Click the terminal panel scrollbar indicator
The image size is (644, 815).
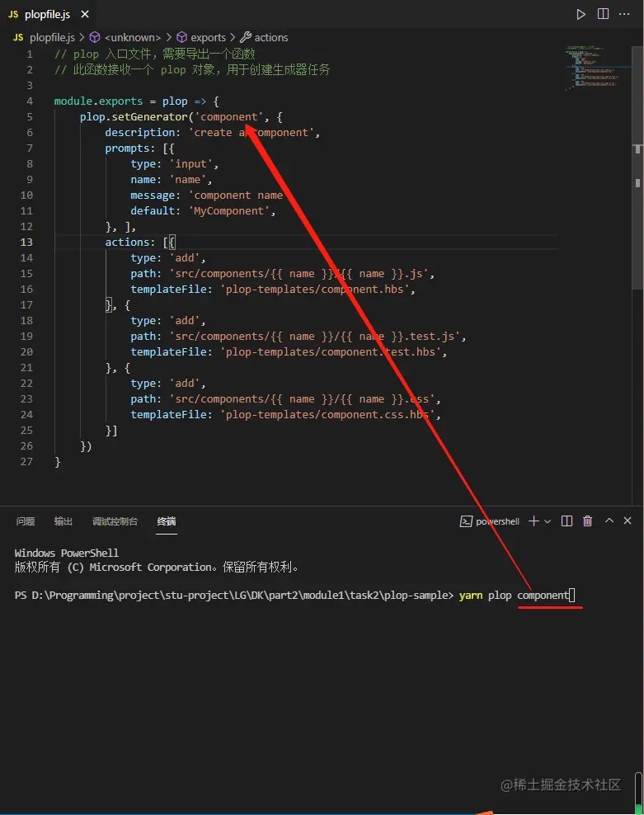click(x=638, y=793)
